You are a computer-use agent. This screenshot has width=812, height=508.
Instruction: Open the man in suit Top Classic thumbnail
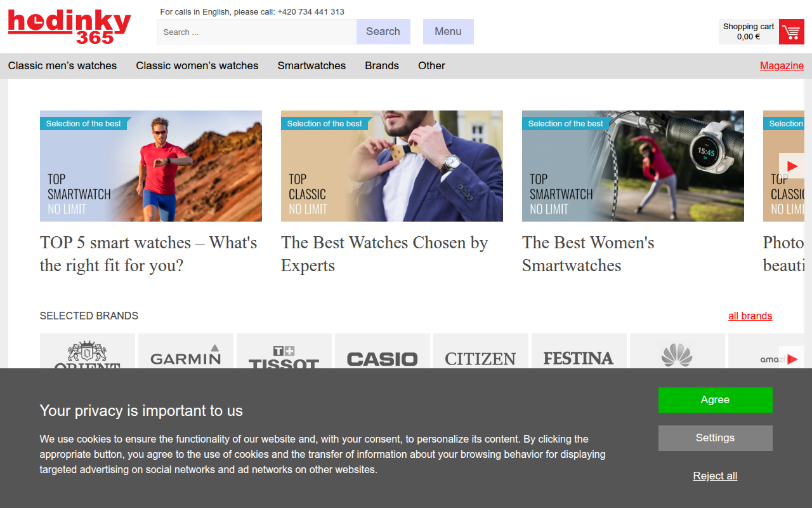392,166
